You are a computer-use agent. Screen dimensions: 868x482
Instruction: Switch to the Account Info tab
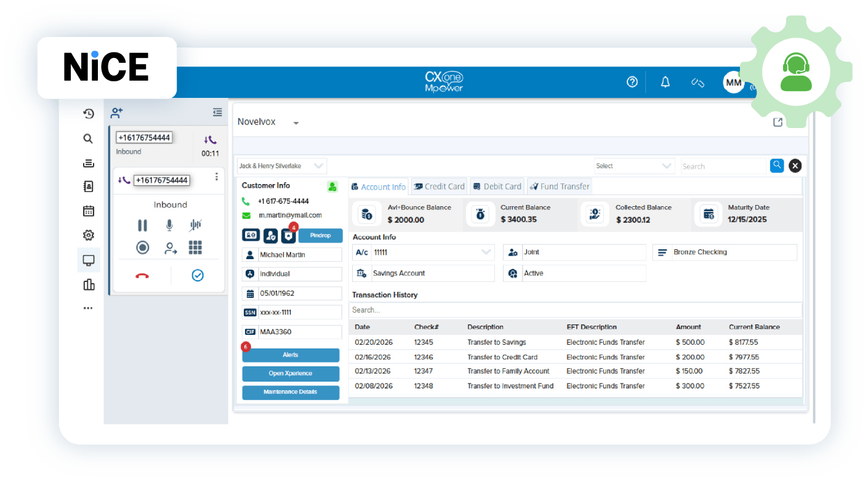coord(379,187)
